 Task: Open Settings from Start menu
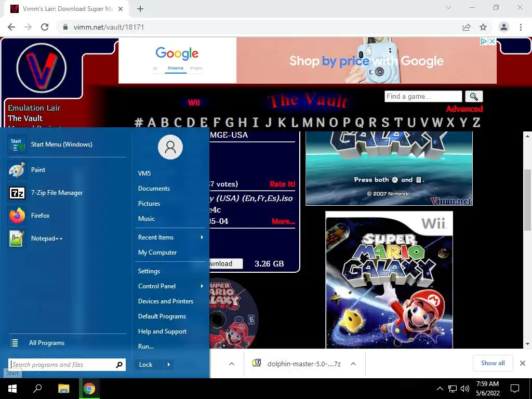pos(149,271)
